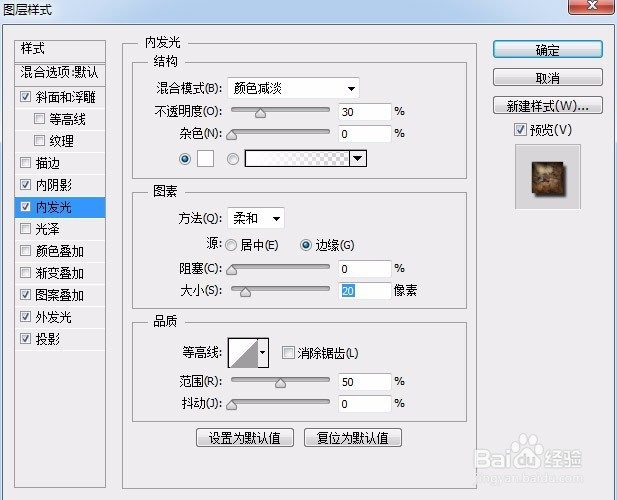This screenshot has width=617, height=500.
Task: Click the 复位为默认值 button
Action: tap(353, 437)
